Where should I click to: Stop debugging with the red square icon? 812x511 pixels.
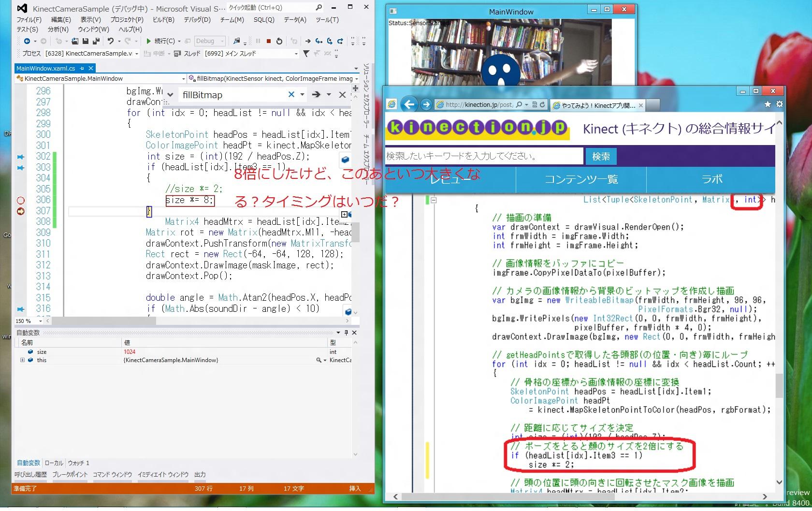coord(268,41)
